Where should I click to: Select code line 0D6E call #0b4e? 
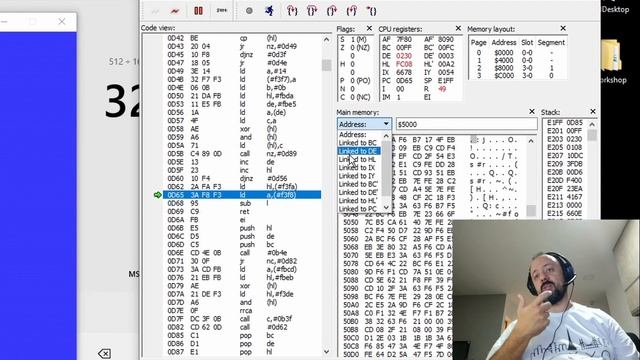[x=242, y=253]
